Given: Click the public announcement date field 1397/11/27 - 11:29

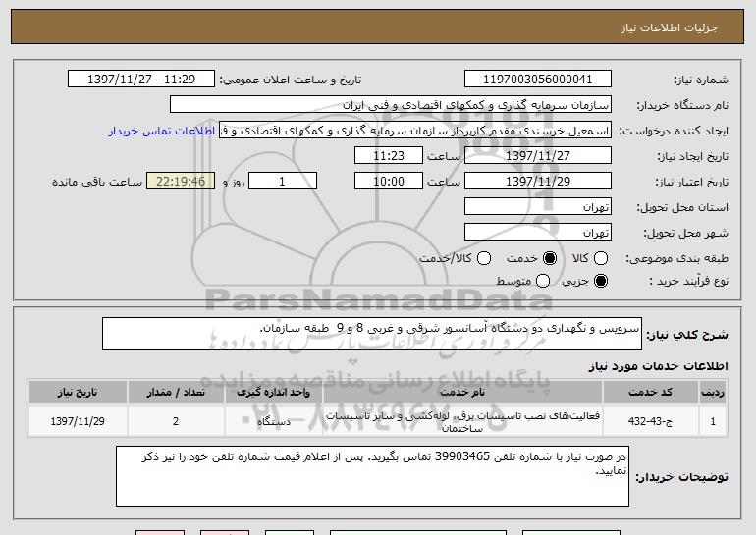Looking at the screenshot, I should point(141,80).
